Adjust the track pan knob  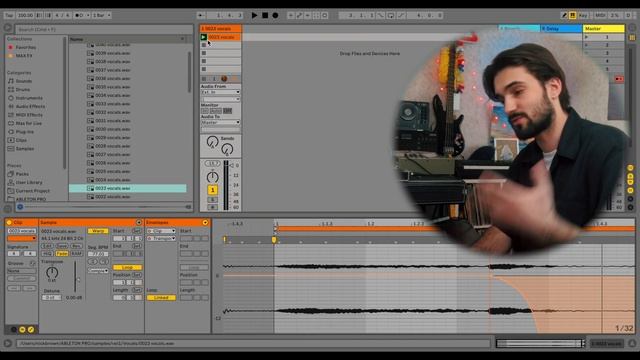click(212, 177)
